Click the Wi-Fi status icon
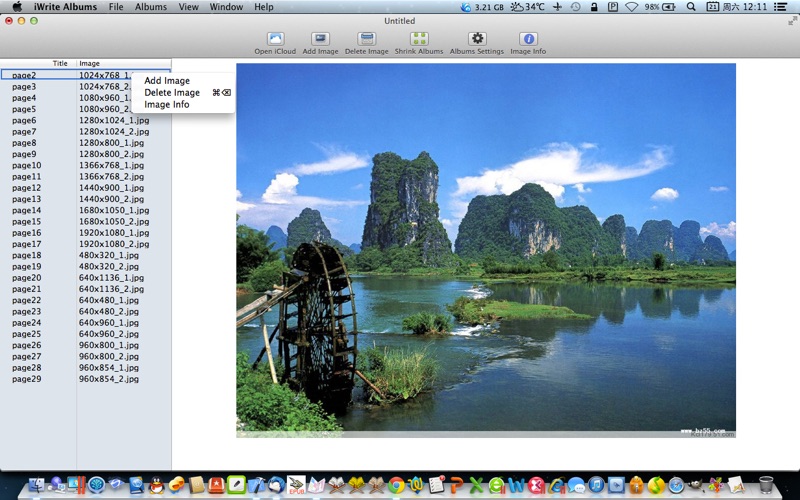Viewport: 800px width, 500px height. coord(632,7)
